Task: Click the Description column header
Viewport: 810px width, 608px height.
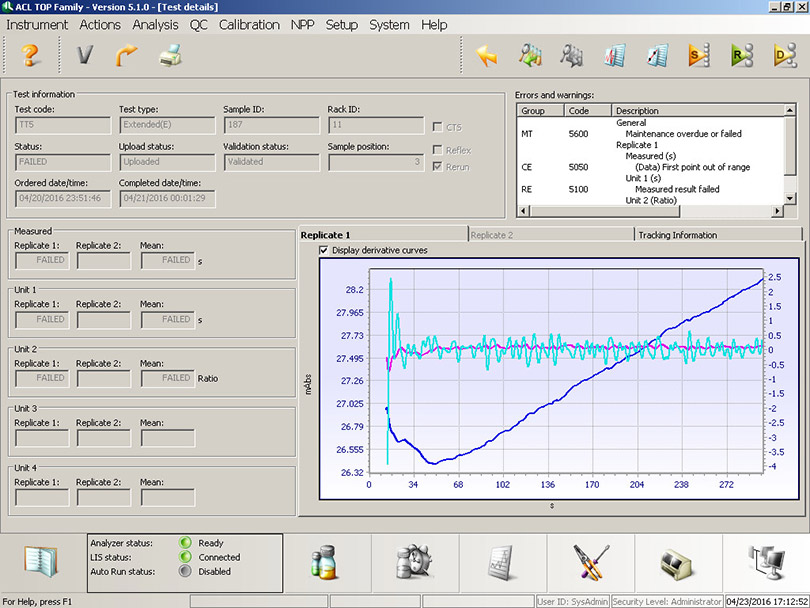Action: click(x=698, y=111)
